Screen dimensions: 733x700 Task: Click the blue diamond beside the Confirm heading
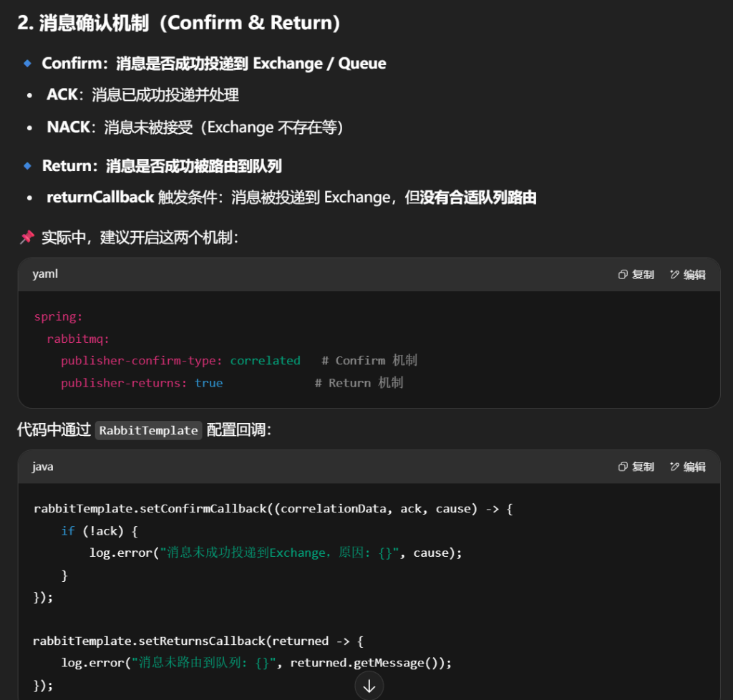28,64
